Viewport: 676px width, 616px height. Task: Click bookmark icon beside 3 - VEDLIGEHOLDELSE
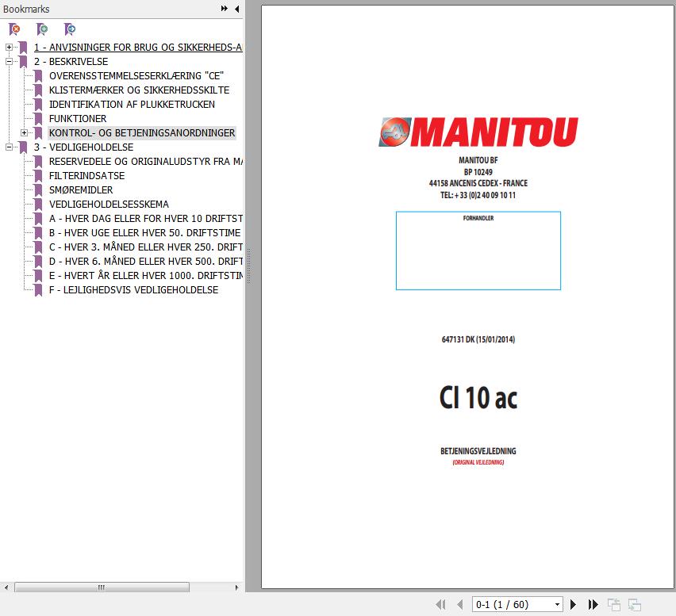point(23,147)
